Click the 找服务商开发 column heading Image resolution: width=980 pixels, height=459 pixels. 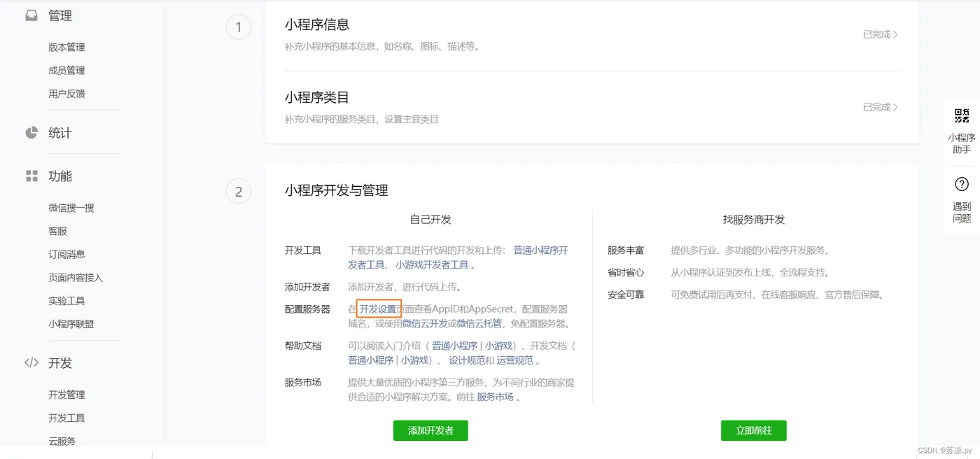click(754, 219)
